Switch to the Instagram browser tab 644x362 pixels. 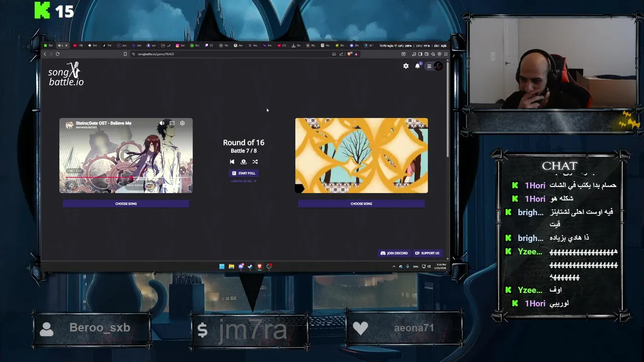point(181,45)
